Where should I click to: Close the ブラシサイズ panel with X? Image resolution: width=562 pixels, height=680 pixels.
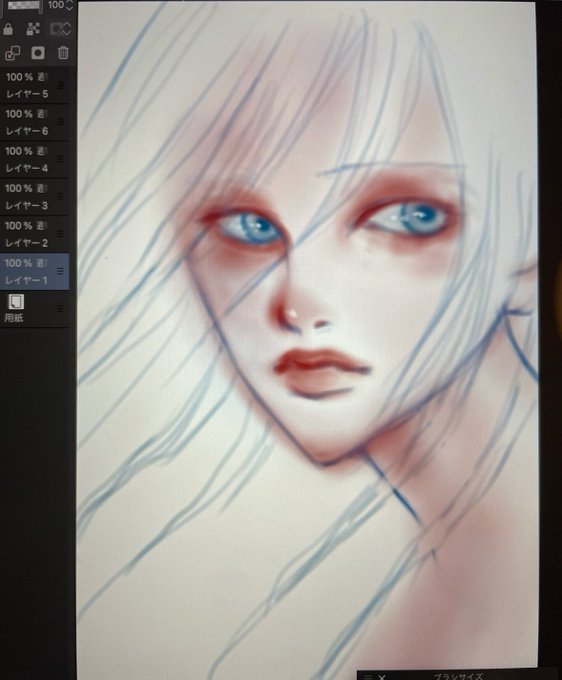point(382,677)
